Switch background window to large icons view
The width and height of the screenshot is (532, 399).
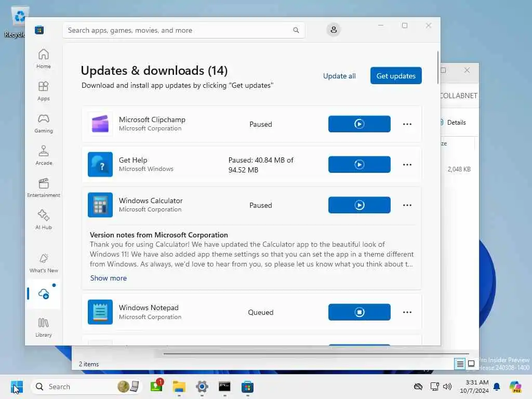(471, 364)
